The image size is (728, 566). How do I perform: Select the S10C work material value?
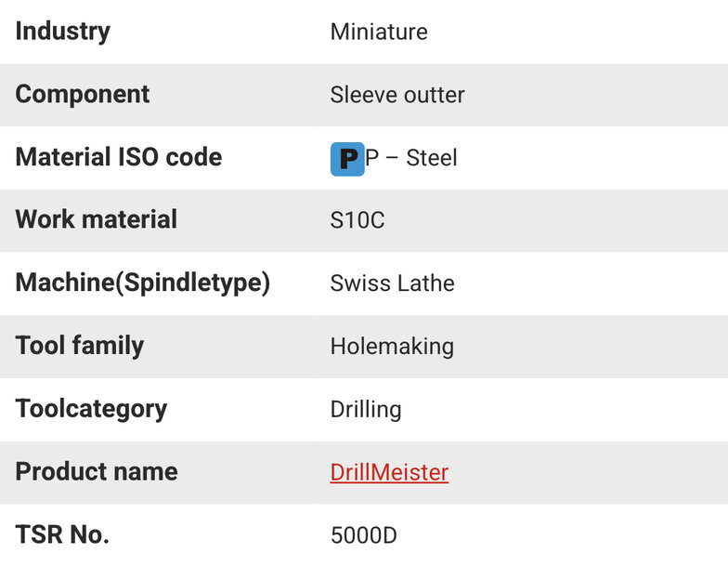357,219
